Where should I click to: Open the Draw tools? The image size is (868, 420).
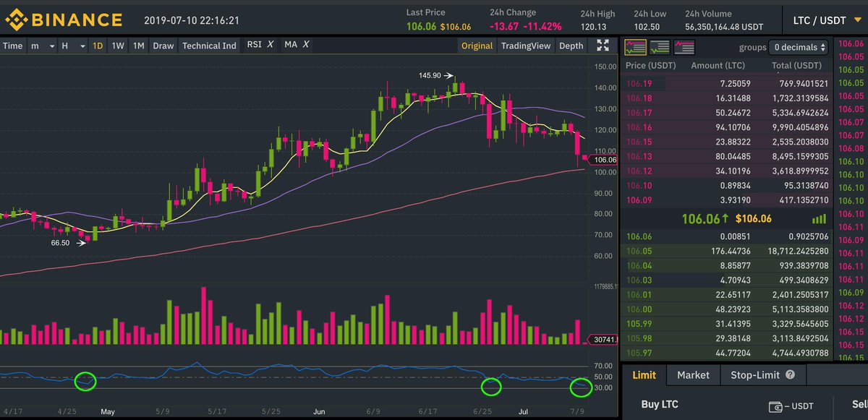click(x=163, y=46)
